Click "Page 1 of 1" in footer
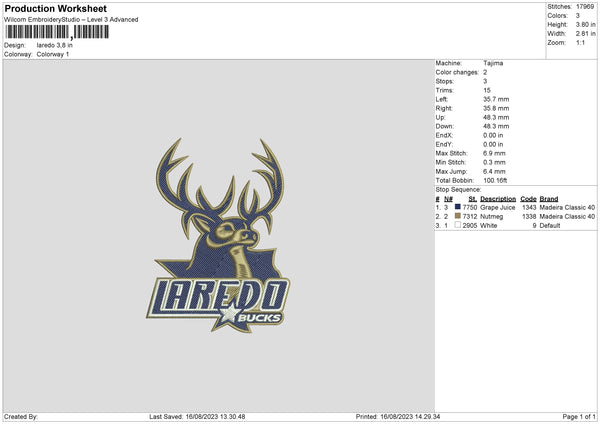This screenshot has width=600, height=424. (x=579, y=417)
